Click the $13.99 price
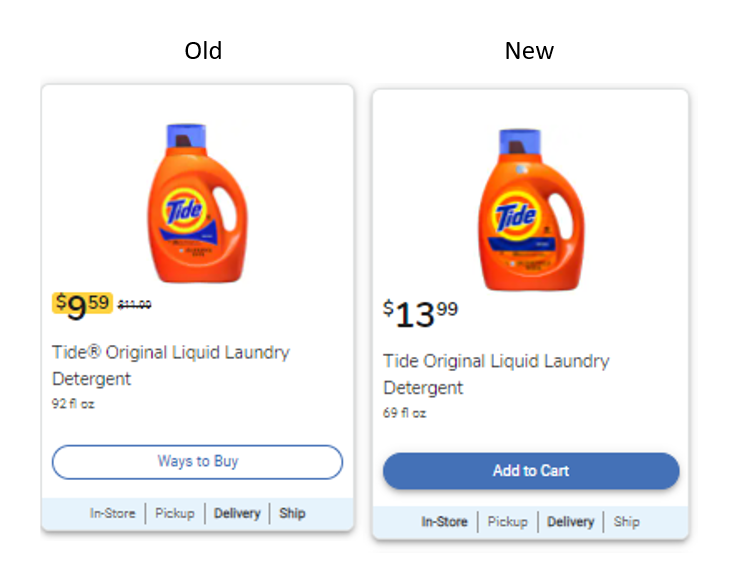Viewport: 736px width, 564px height. tap(420, 313)
